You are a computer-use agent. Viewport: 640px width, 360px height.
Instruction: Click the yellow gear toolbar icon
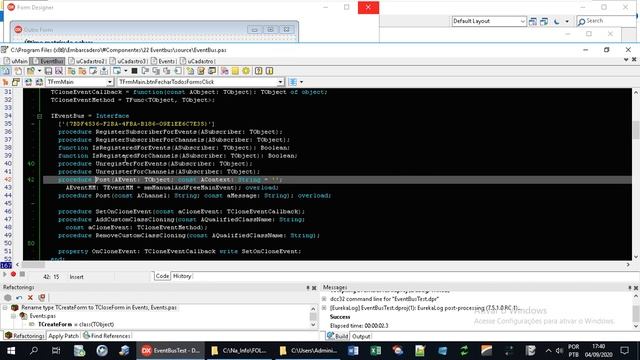click(x=246, y=71)
